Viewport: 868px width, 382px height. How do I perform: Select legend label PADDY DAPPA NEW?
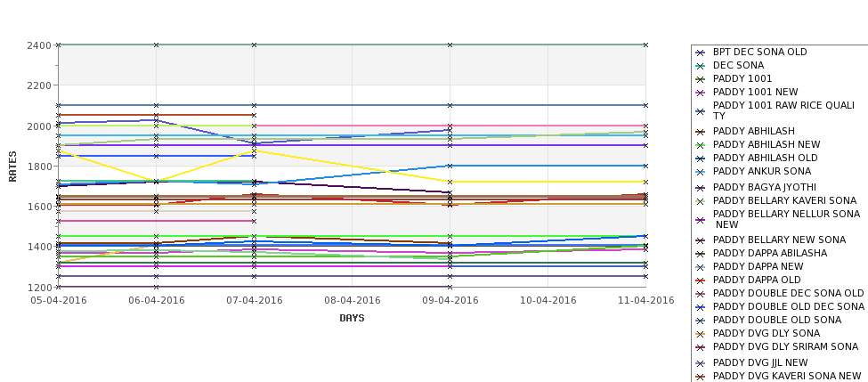point(758,266)
